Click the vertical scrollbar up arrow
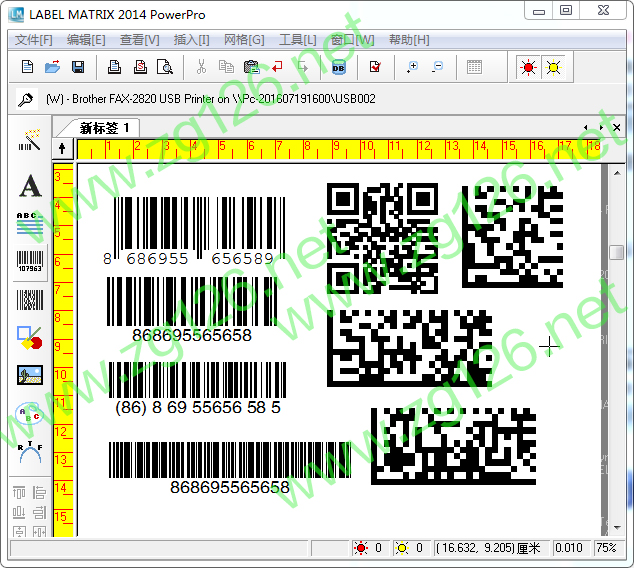 point(617,173)
